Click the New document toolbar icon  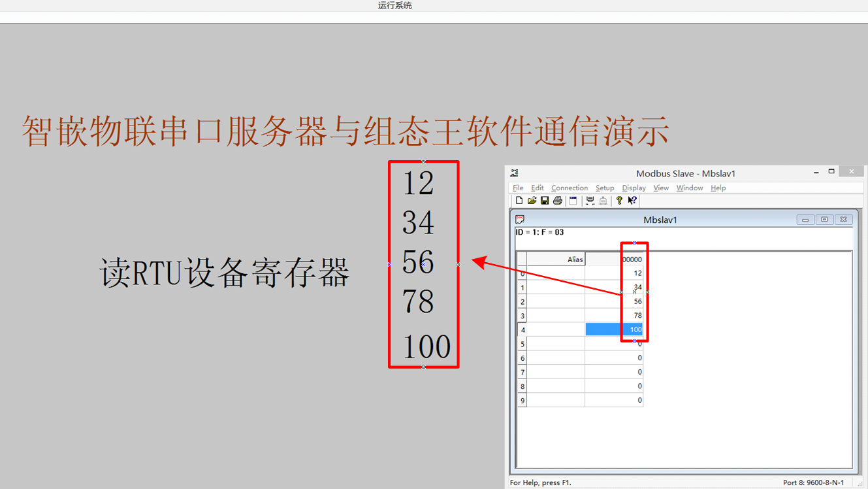click(x=519, y=201)
